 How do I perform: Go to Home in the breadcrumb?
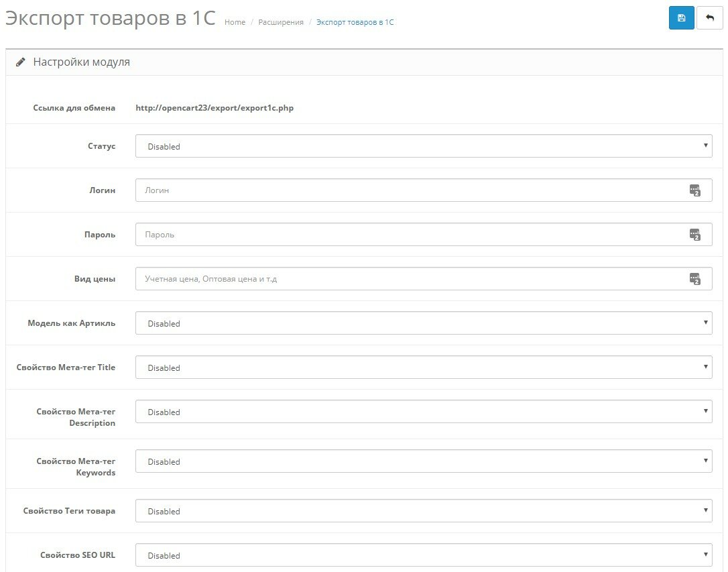pos(235,22)
